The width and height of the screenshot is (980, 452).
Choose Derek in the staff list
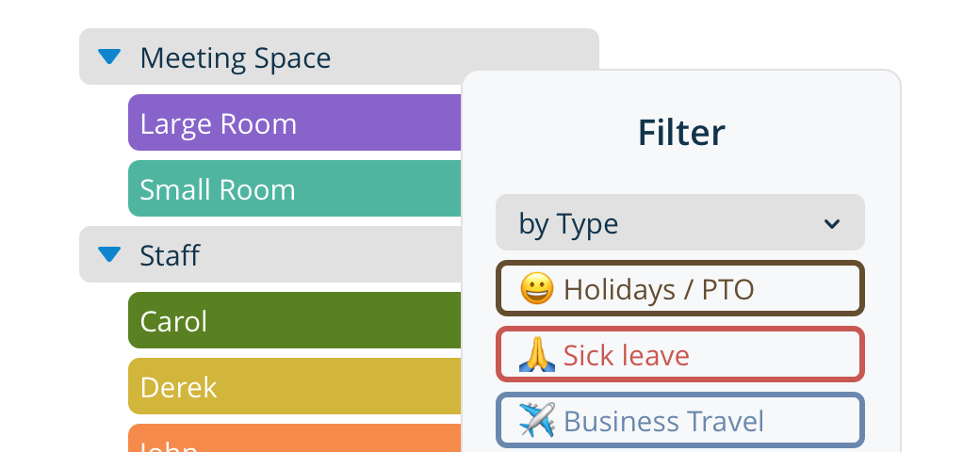295,386
